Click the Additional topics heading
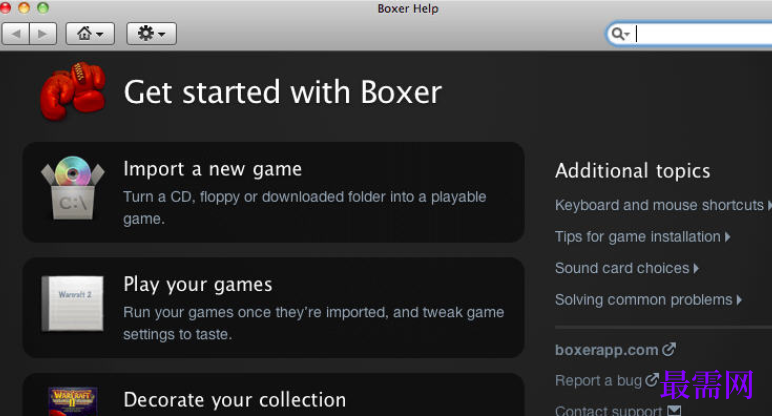The width and height of the screenshot is (772, 416). [633, 171]
